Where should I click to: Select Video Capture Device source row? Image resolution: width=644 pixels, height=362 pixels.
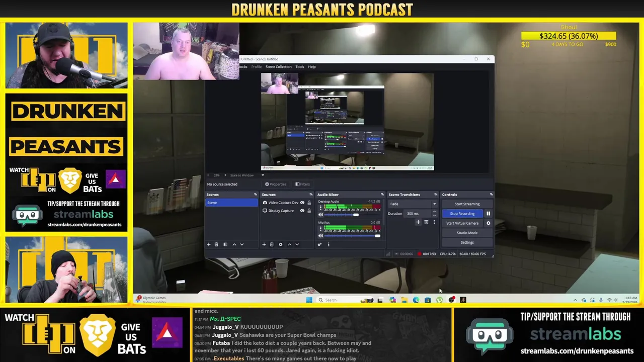point(287,203)
